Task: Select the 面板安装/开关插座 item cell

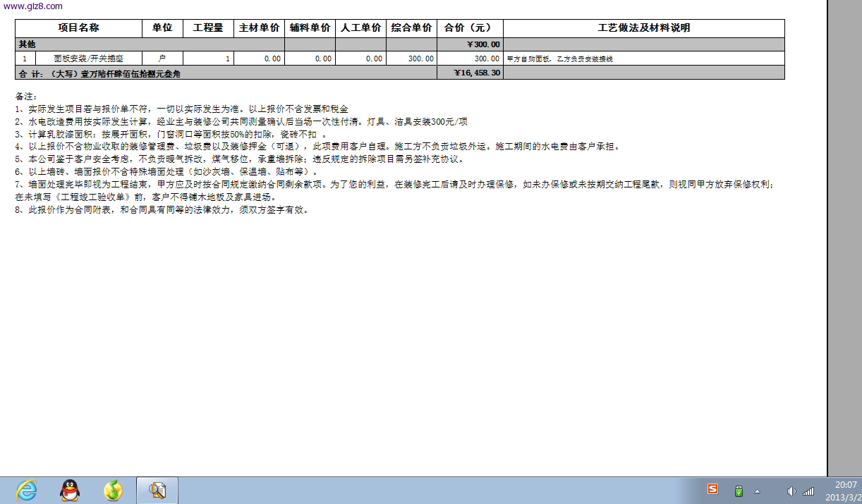Action: (88, 59)
